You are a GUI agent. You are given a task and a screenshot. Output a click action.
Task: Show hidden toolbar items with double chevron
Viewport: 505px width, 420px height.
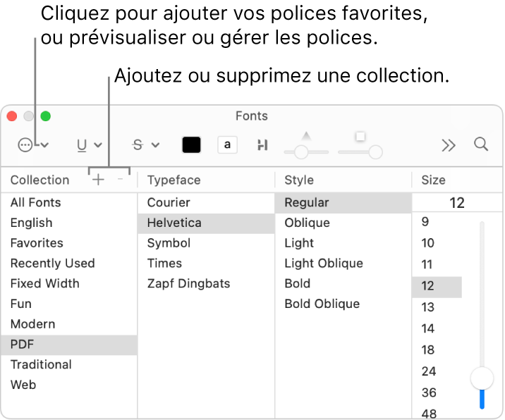[449, 145]
